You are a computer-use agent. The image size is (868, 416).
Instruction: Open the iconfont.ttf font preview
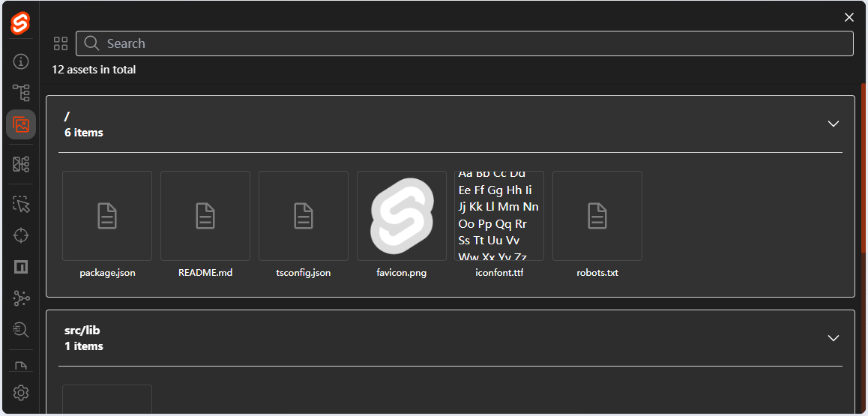click(x=499, y=216)
